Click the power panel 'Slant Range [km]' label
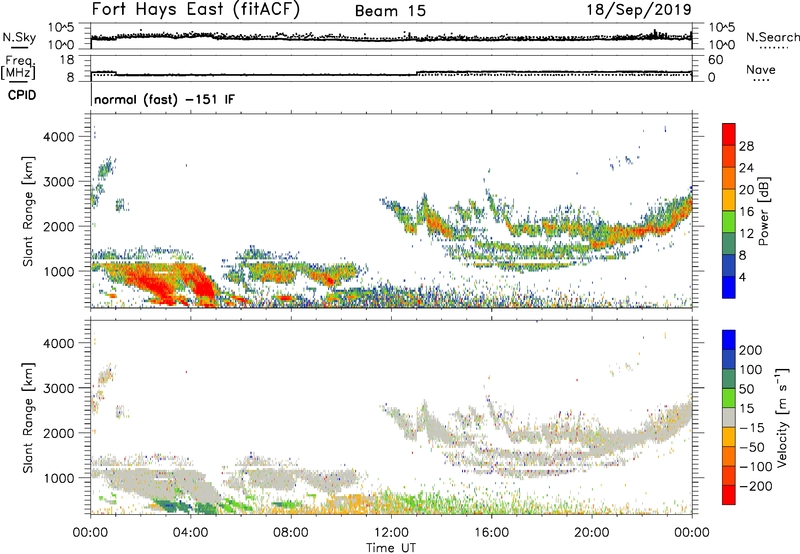Screen dimensions: 800x554 28,212
